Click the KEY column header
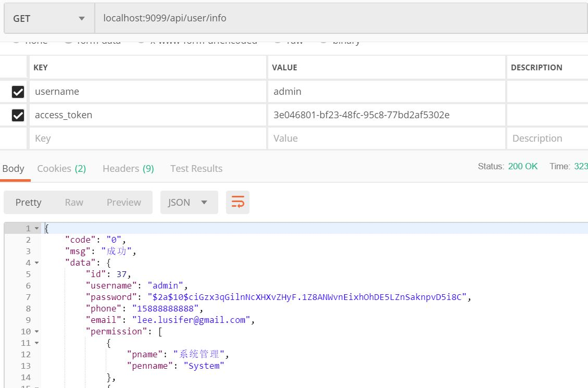The width and height of the screenshot is (588, 388). point(41,68)
